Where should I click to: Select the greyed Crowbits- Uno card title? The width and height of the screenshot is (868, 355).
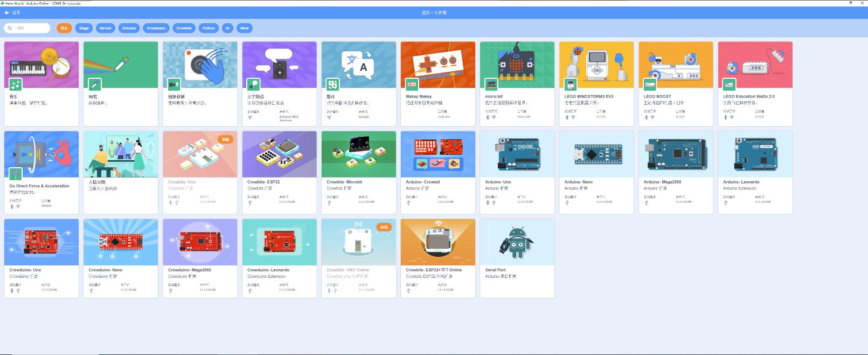click(x=182, y=182)
